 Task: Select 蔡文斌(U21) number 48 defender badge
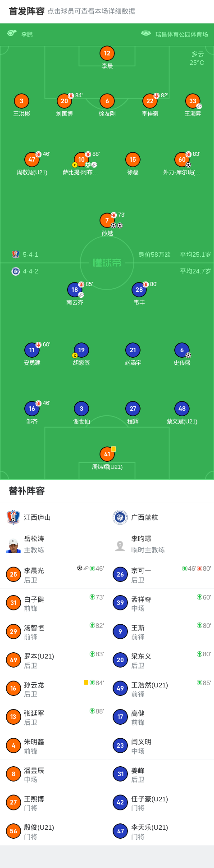coord(182,409)
